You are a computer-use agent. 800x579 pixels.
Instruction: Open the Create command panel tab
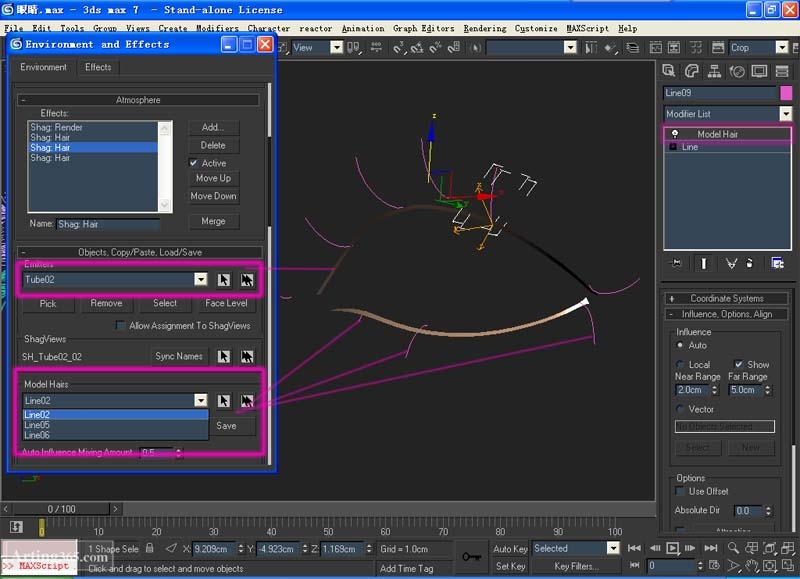pyautogui.click(x=669, y=71)
